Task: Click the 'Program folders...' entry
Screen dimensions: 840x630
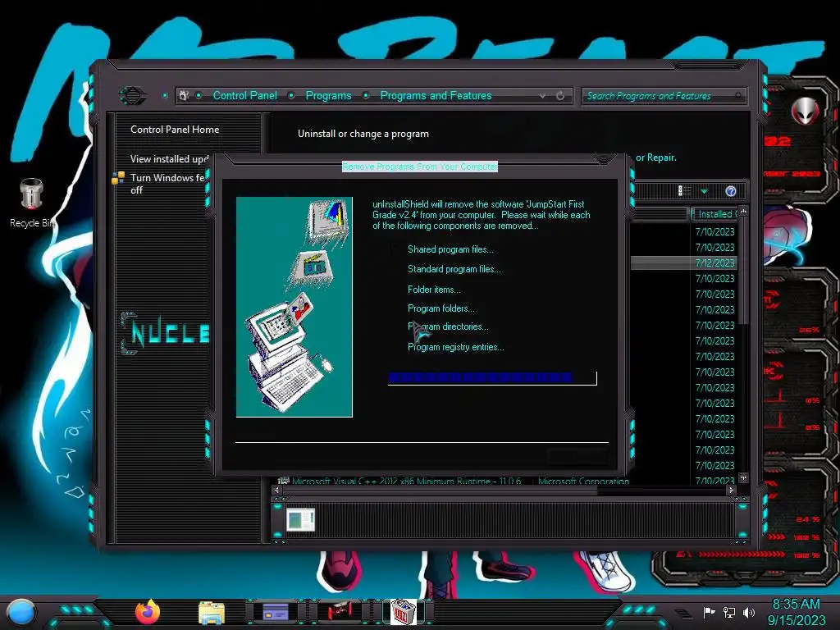Action: 441,308
